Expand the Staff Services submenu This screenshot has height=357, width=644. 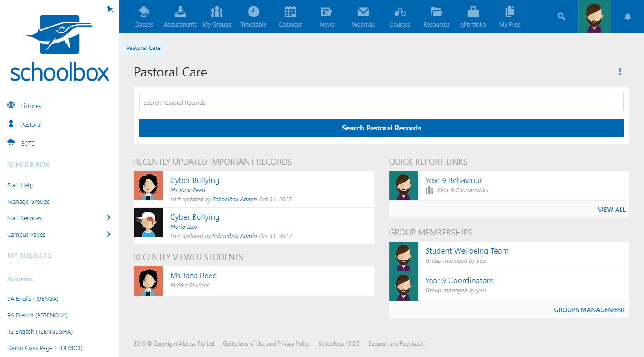pyautogui.click(x=108, y=218)
